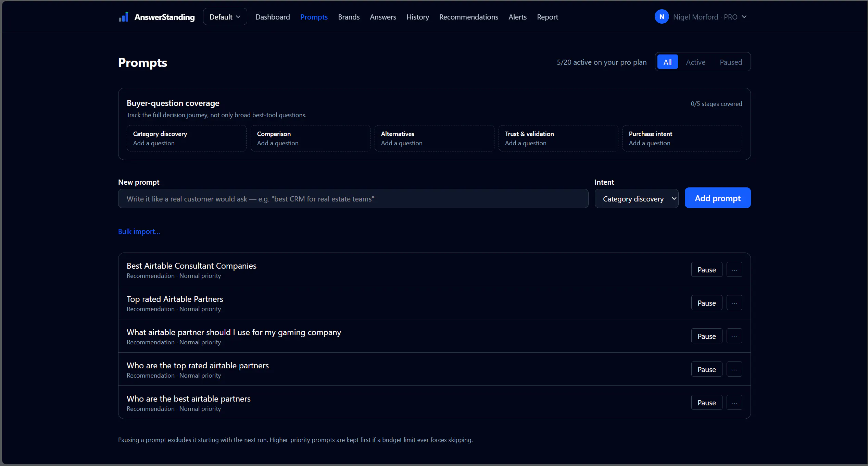
Task: Pause the gaming company airtable partner prompt
Action: click(707, 336)
